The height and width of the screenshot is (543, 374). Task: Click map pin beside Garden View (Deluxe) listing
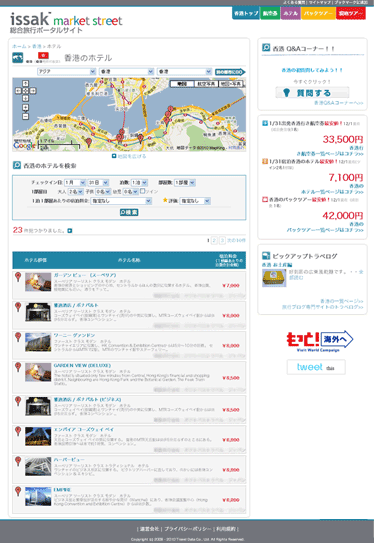(18, 367)
